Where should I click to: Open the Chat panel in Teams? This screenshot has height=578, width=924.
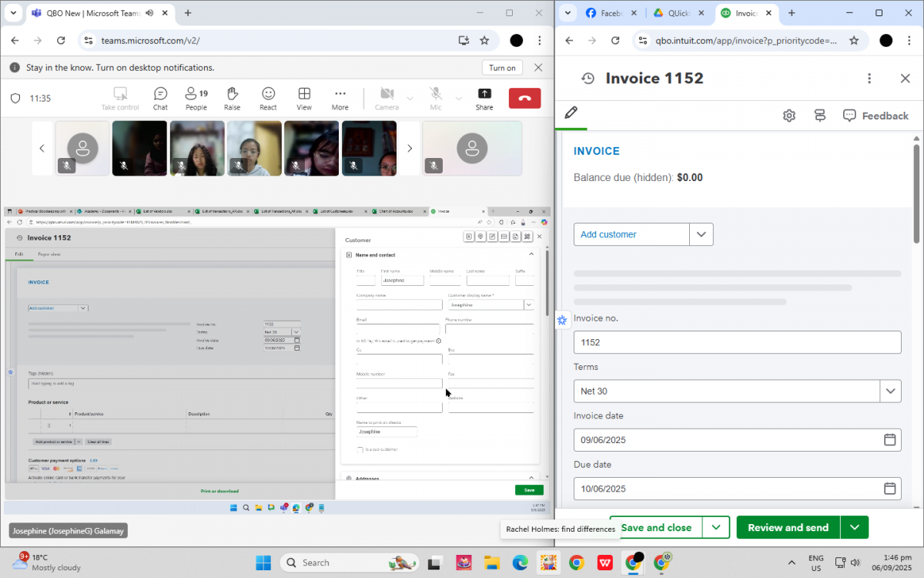(160, 99)
